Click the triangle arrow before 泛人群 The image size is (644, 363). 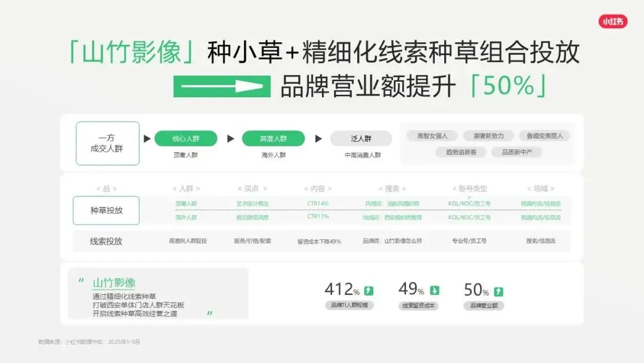(x=318, y=139)
